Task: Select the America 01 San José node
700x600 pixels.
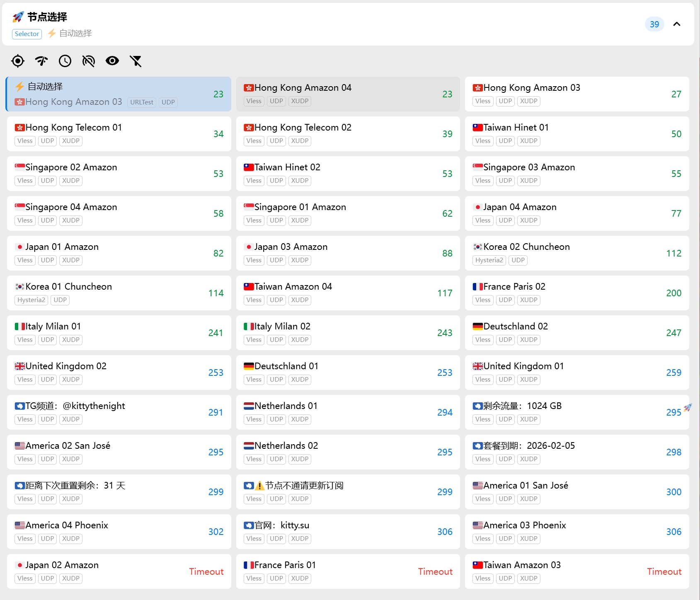Action: [576, 492]
